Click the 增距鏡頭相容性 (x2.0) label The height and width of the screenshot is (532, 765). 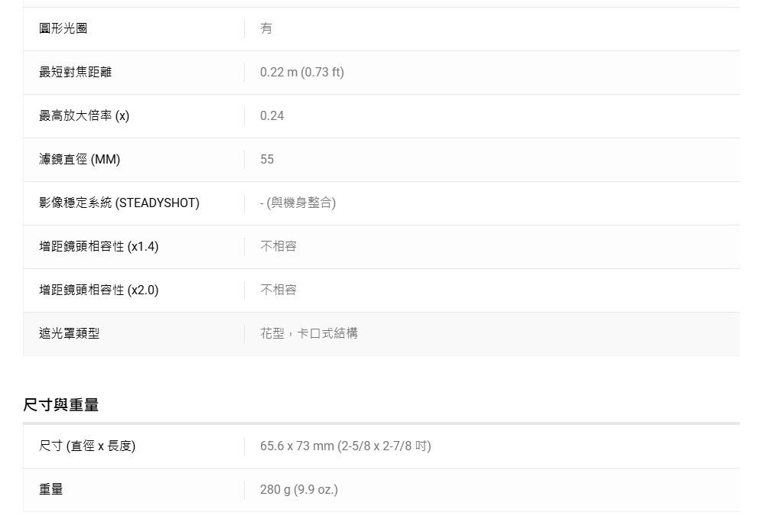99,290
